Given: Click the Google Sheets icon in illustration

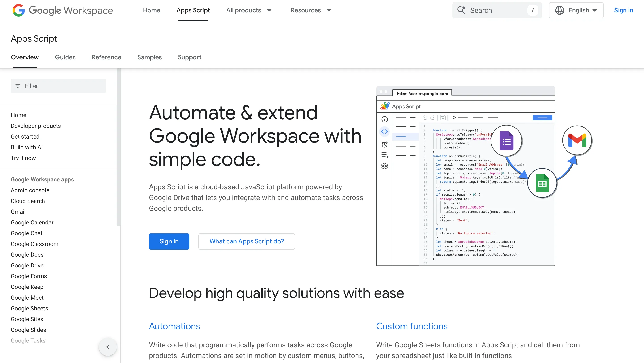Looking at the screenshot, I should [542, 183].
